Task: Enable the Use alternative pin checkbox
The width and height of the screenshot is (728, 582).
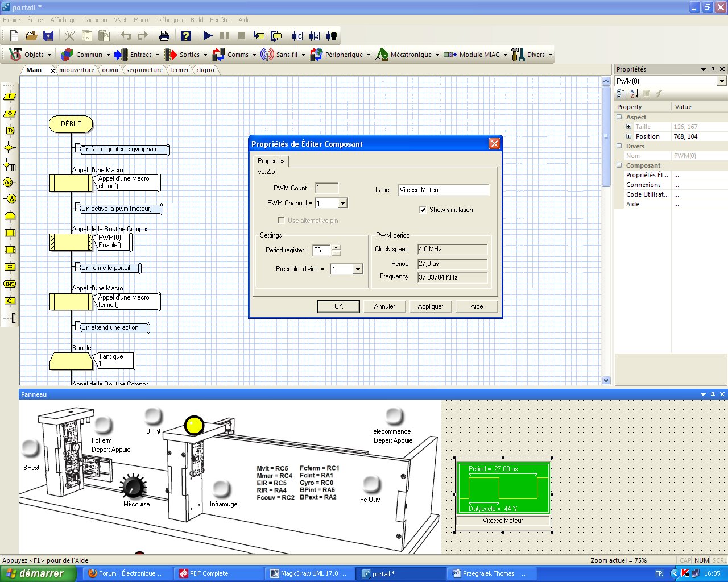Action: 281,220
